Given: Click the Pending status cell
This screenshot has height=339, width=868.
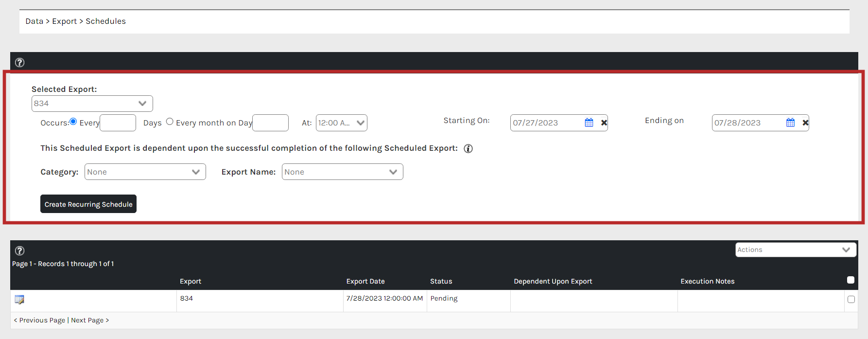Looking at the screenshot, I should 469,301.
